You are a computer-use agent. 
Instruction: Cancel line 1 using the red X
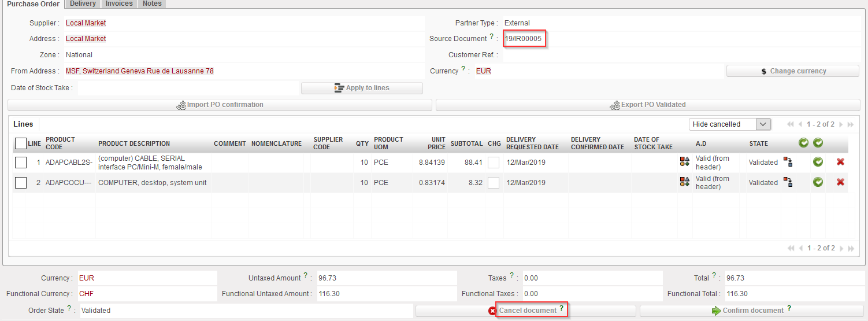840,162
